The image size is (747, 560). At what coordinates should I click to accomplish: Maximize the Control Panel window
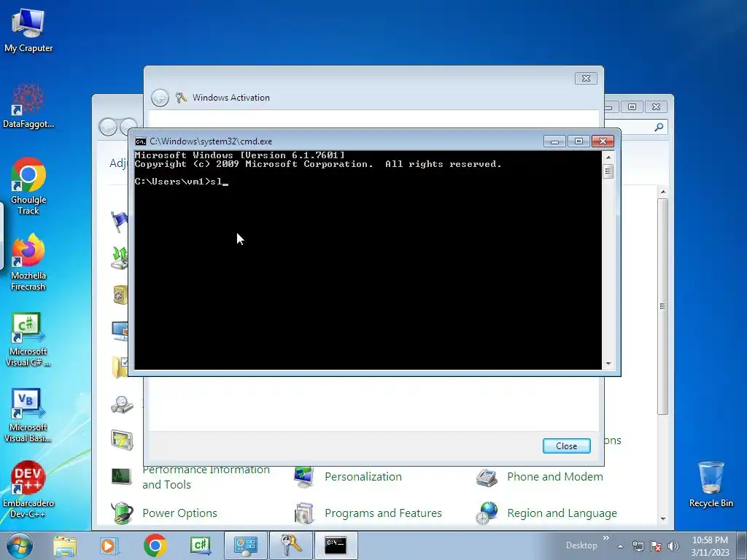[632, 107]
